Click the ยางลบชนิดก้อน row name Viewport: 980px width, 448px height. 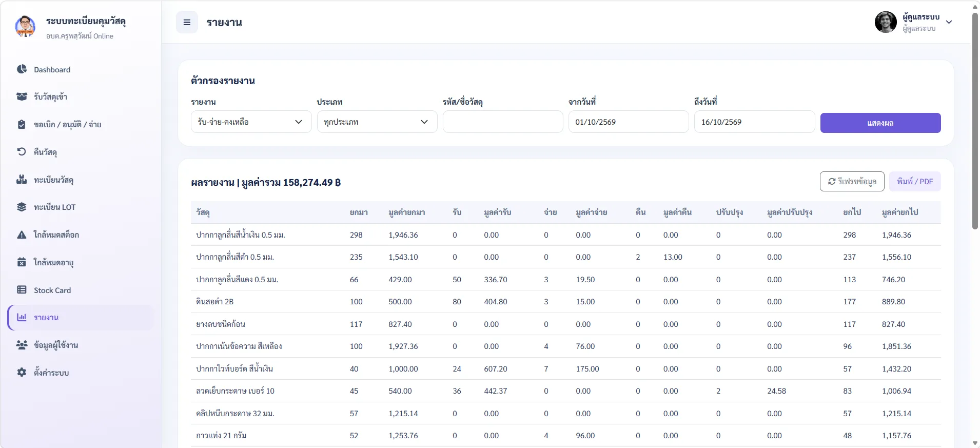pyautogui.click(x=221, y=324)
